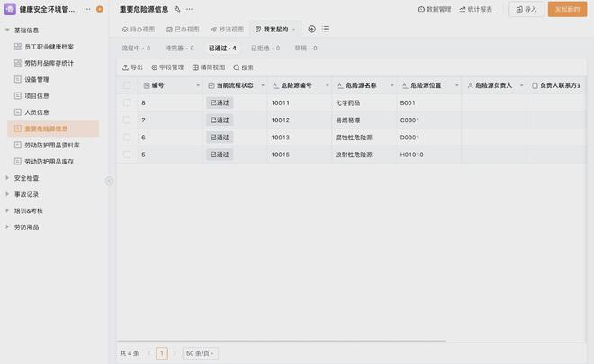Viewport: 594px width, 364px height.
Task: Tick the checkbox for row 5
Action: (x=127, y=155)
